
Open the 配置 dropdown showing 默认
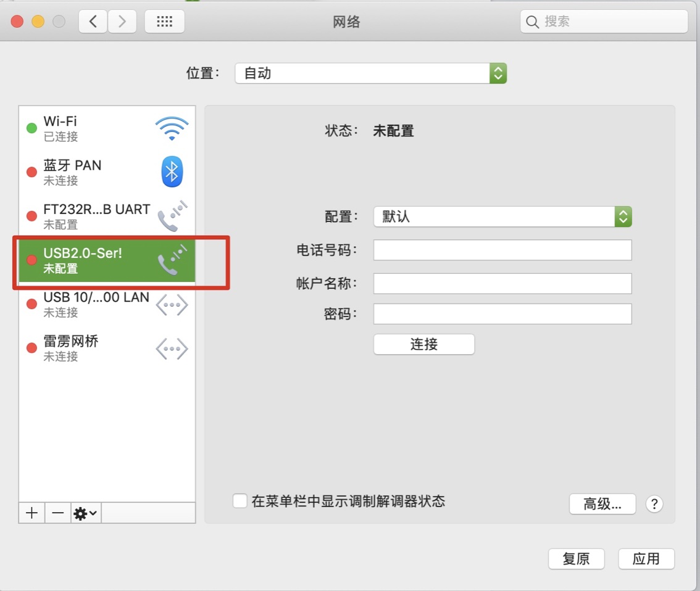click(x=502, y=217)
